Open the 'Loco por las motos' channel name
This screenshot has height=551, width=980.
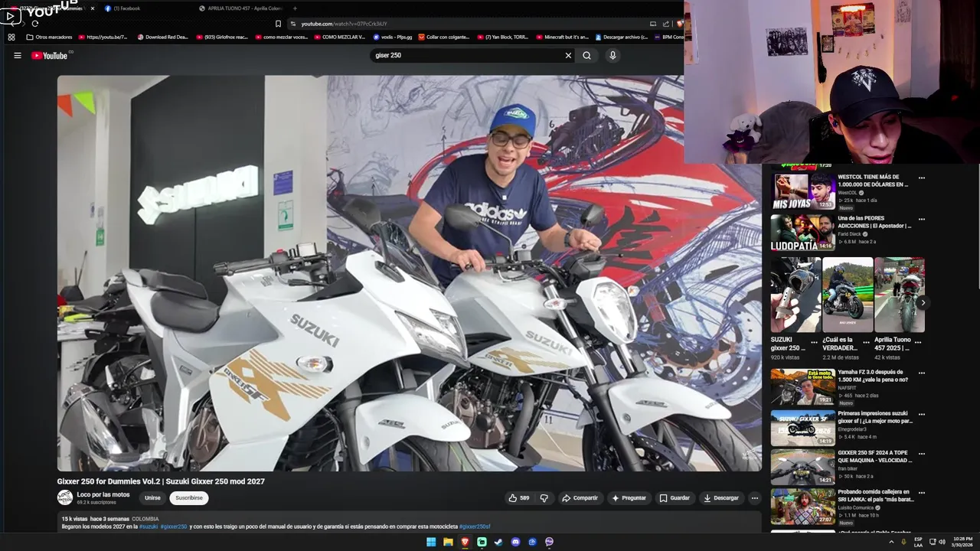(103, 494)
